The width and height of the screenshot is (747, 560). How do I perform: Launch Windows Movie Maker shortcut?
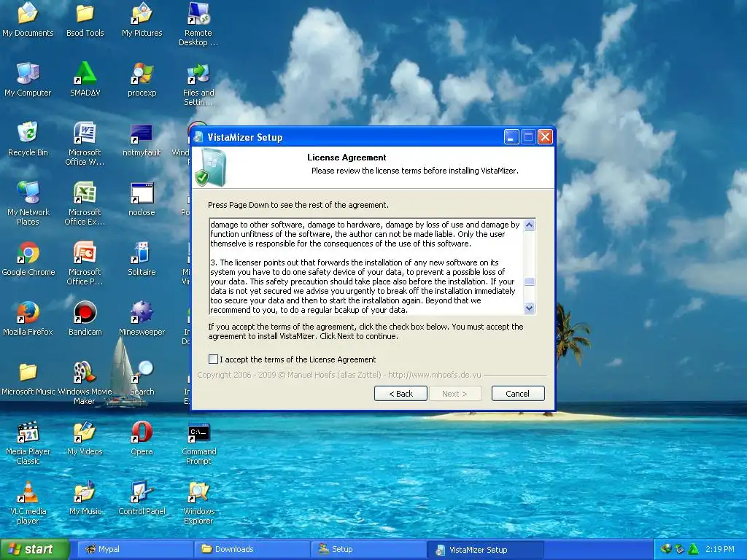pyautogui.click(x=85, y=384)
